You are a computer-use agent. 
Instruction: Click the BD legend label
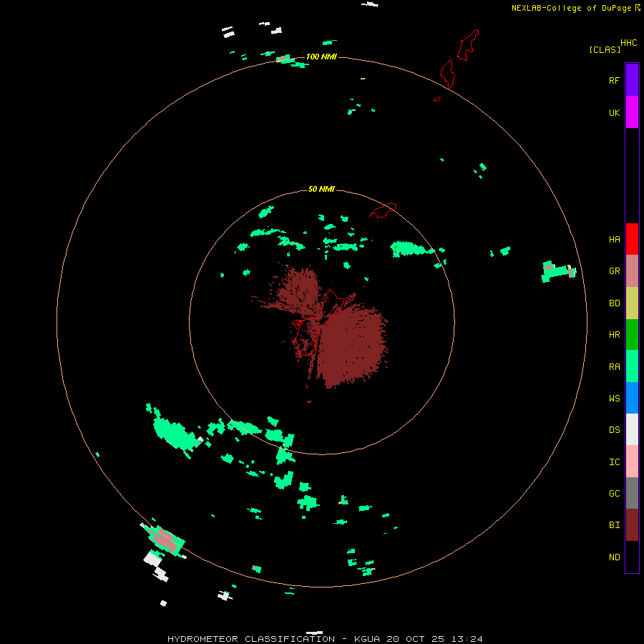(x=614, y=303)
